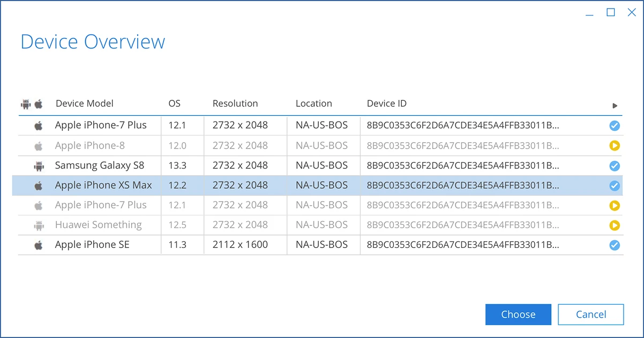Click the Android filter icon in header
Image resolution: width=644 pixels, height=338 pixels.
26,104
